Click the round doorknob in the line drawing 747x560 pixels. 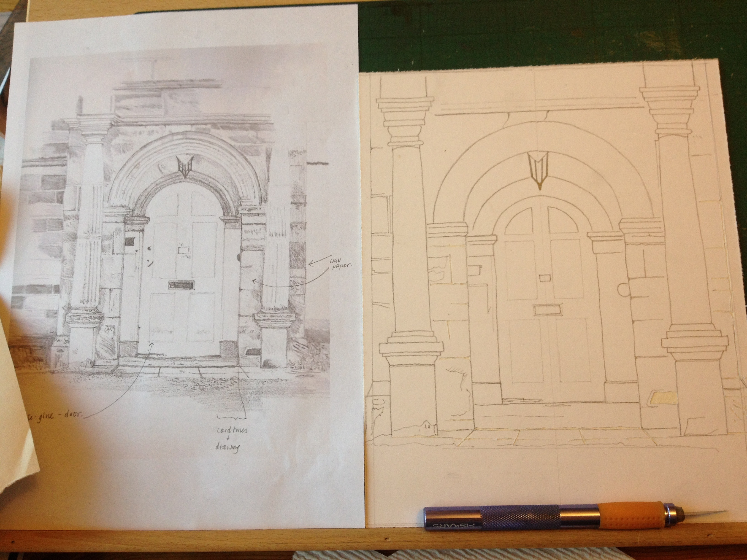point(624,290)
